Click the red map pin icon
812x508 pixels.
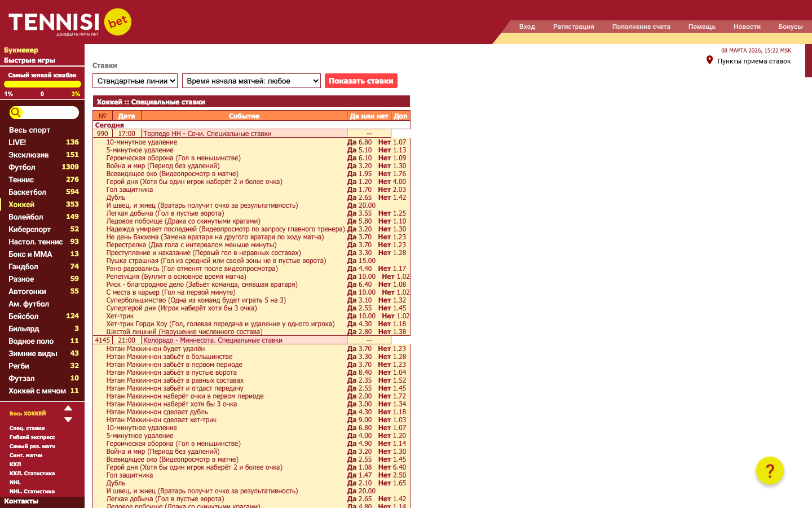click(709, 60)
